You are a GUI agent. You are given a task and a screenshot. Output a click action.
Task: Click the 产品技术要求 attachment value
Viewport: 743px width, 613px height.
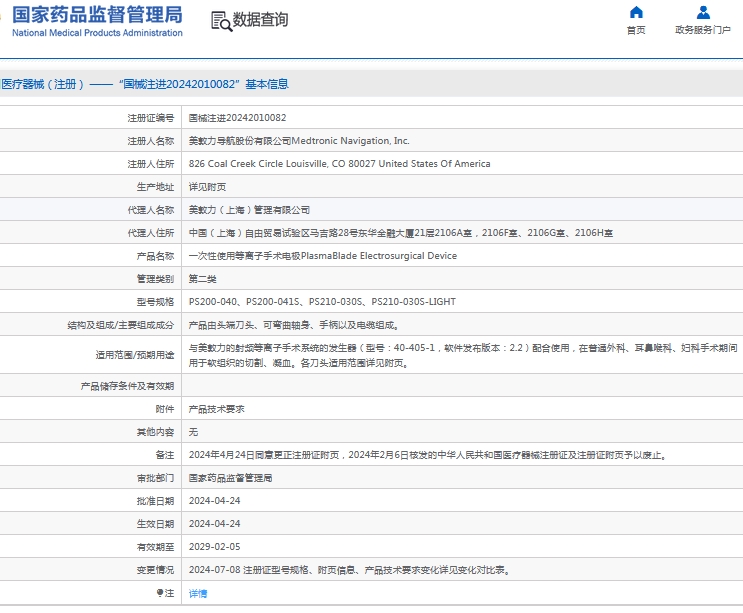click(x=216, y=409)
